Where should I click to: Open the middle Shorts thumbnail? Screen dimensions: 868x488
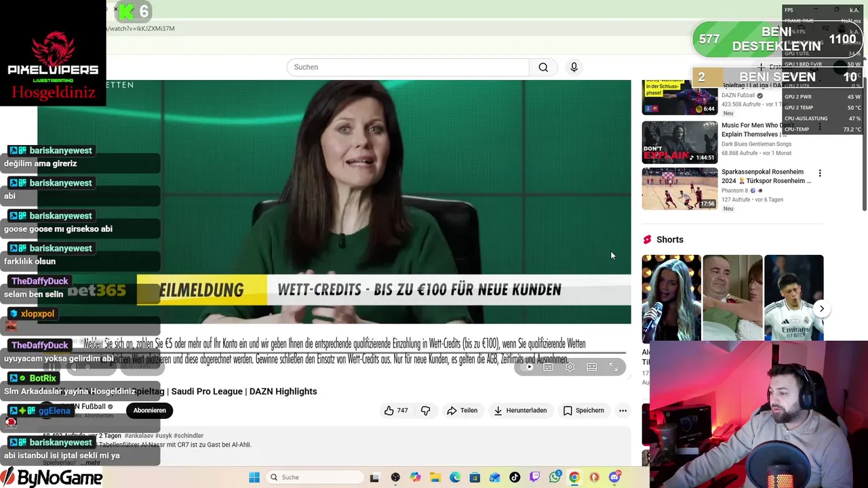(x=732, y=298)
